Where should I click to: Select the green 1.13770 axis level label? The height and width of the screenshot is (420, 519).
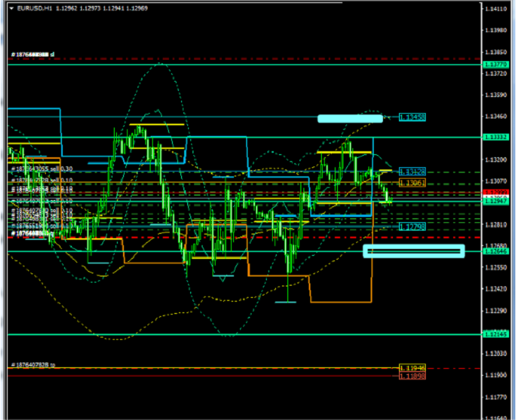(x=497, y=65)
